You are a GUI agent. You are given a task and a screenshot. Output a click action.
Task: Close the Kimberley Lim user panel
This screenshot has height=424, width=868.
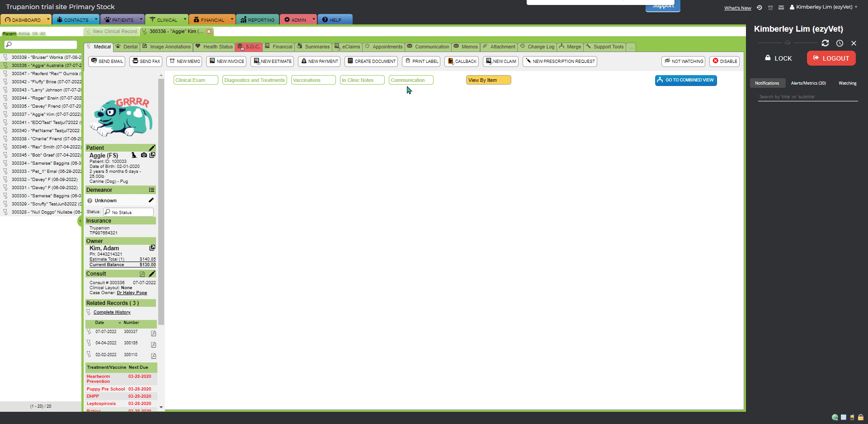854,43
